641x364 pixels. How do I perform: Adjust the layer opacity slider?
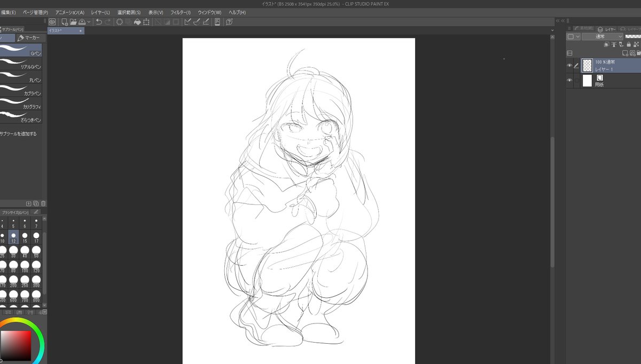633,36
